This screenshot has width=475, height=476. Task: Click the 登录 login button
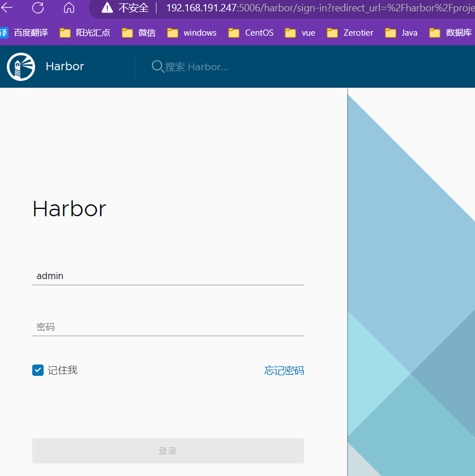168,451
